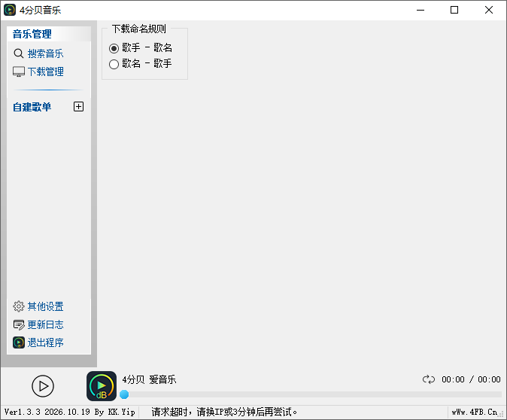Click the dB album cover thumbnail

pyautogui.click(x=102, y=386)
